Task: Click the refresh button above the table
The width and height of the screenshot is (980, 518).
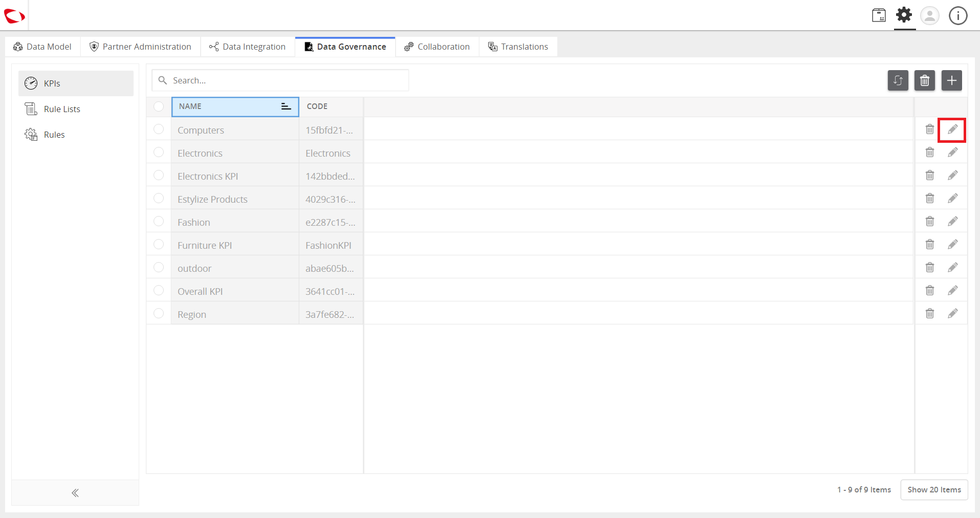Action: pyautogui.click(x=898, y=80)
